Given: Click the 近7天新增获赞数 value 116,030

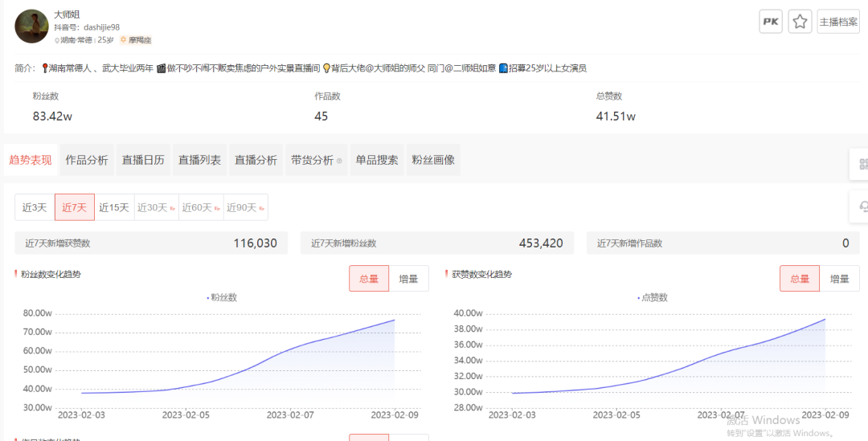Looking at the screenshot, I should pos(256,243).
